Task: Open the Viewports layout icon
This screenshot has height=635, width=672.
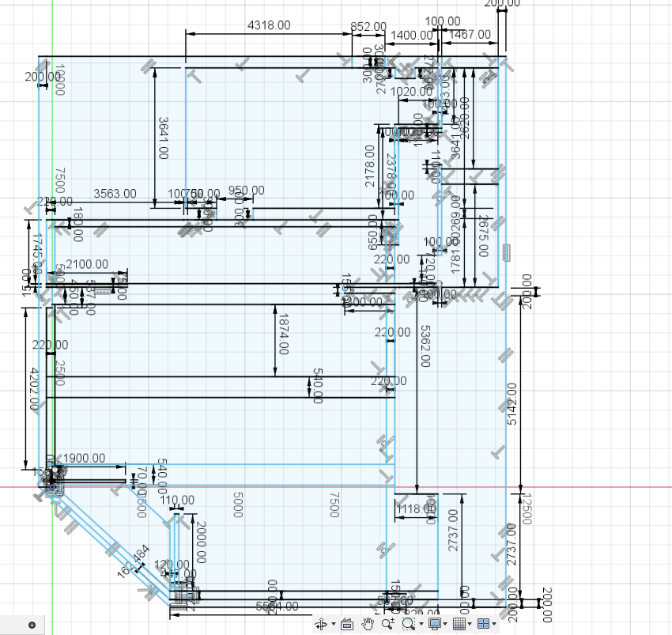Action: pyautogui.click(x=483, y=623)
